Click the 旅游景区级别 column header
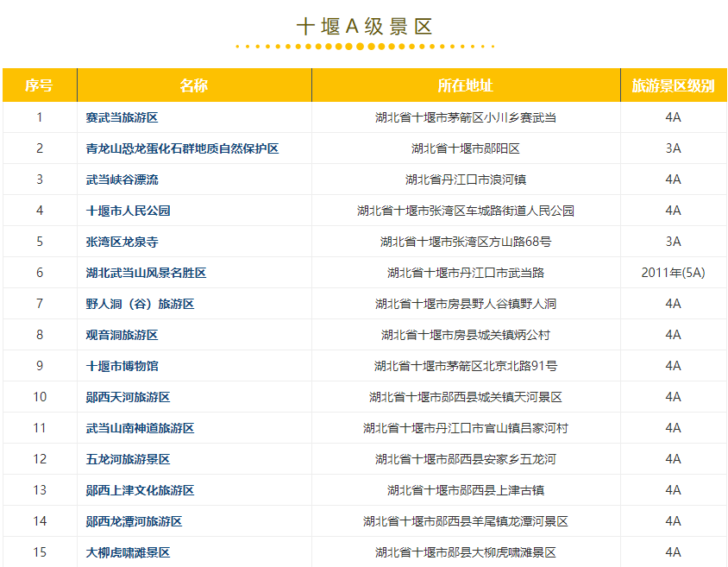This screenshot has height=567, width=728. click(x=673, y=85)
